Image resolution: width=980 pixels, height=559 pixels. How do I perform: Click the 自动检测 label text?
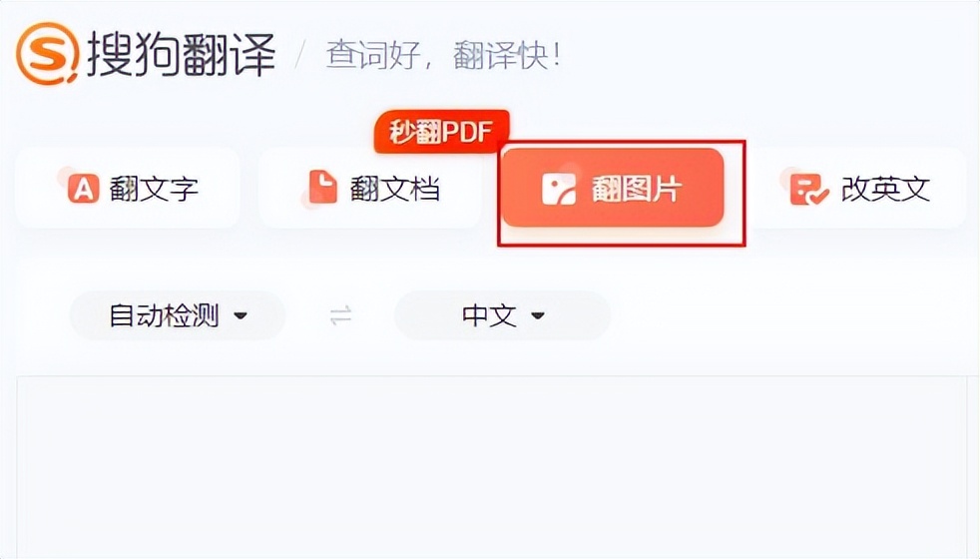[x=164, y=315]
